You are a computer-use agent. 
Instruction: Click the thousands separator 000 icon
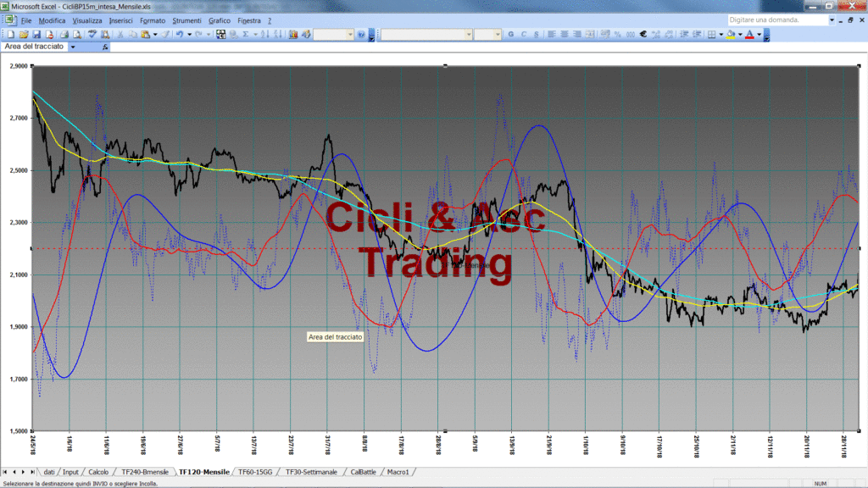[x=630, y=34]
